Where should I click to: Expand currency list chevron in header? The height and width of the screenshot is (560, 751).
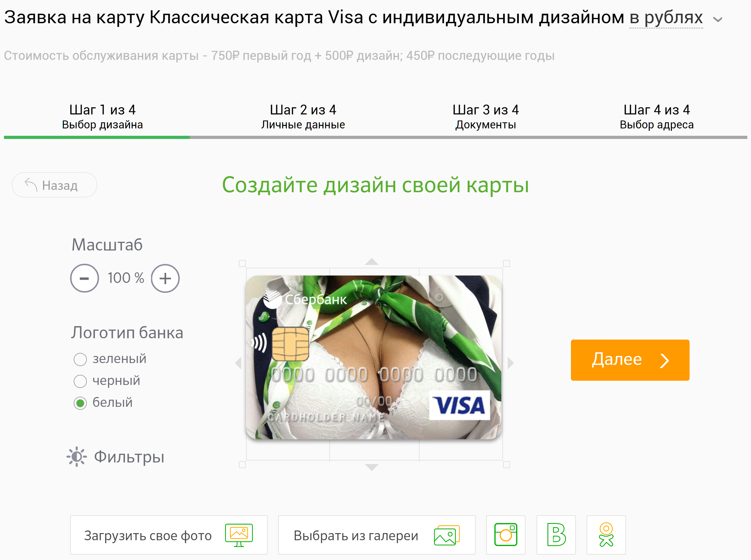point(718,19)
